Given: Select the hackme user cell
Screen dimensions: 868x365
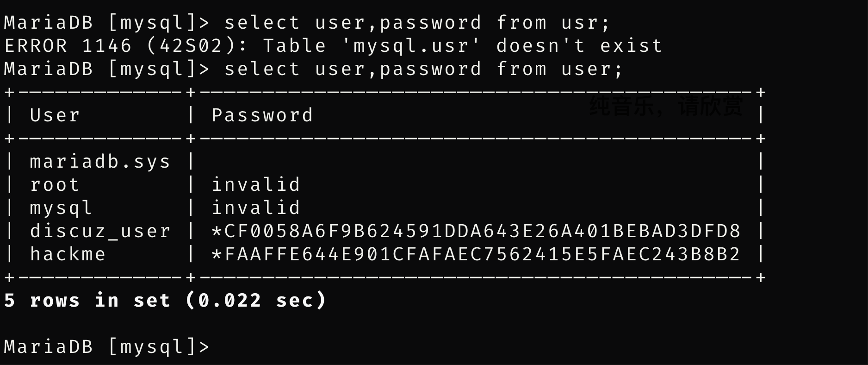Looking at the screenshot, I should (68, 254).
